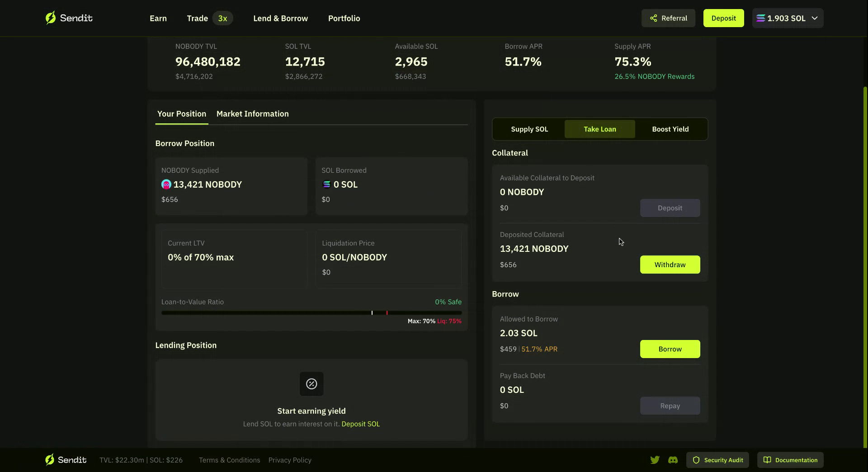The height and width of the screenshot is (472, 868).
Task: Switch to the Market Information tab
Action: 252,114
